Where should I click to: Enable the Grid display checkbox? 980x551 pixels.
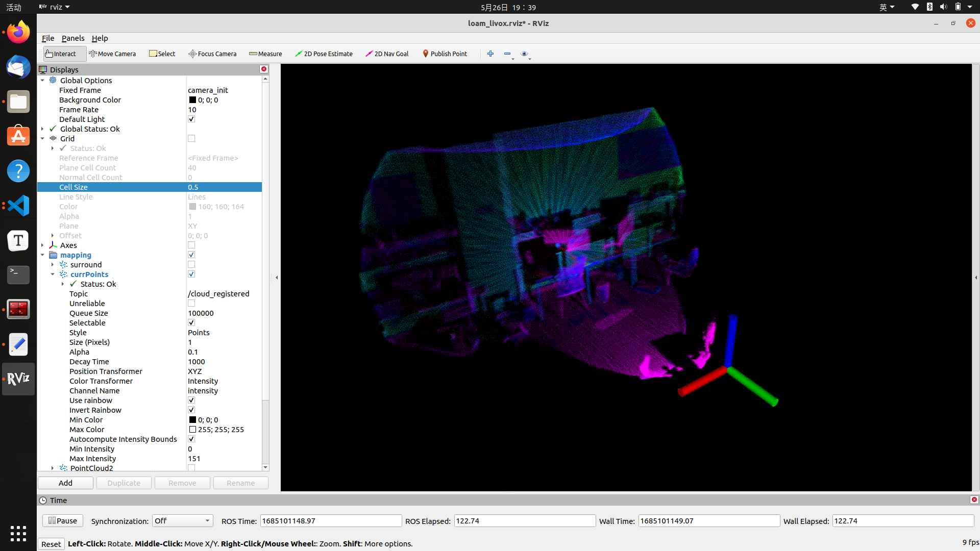pos(191,138)
